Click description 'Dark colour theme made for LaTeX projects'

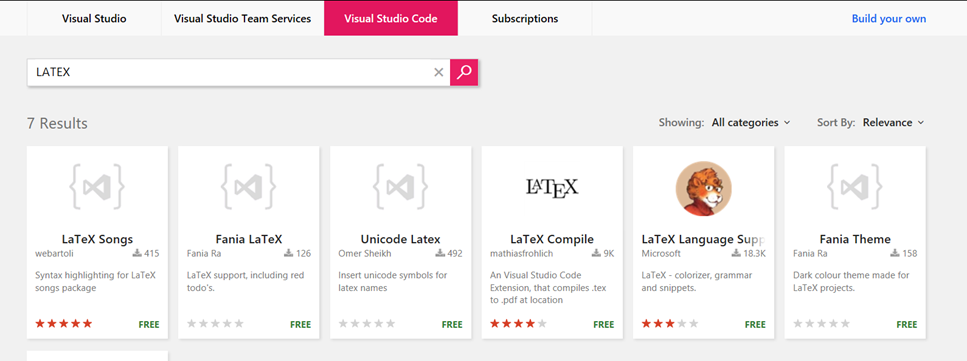pyautogui.click(x=851, y=281)
